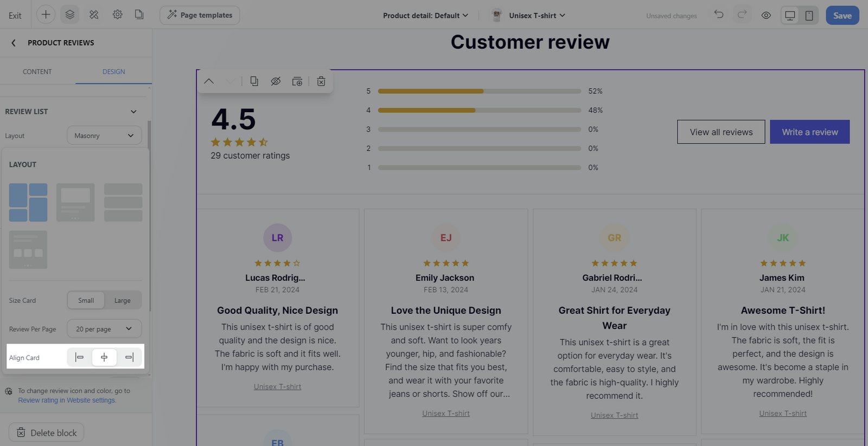The width and height of the screenshot is (868, 446).
Task: Switch to the Content tab
Action: tap(37, 72)
